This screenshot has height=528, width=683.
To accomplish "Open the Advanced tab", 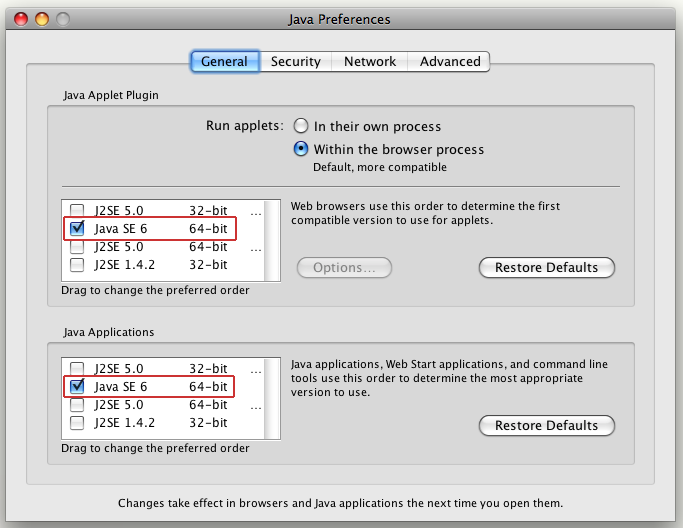I will pos(449,61).
